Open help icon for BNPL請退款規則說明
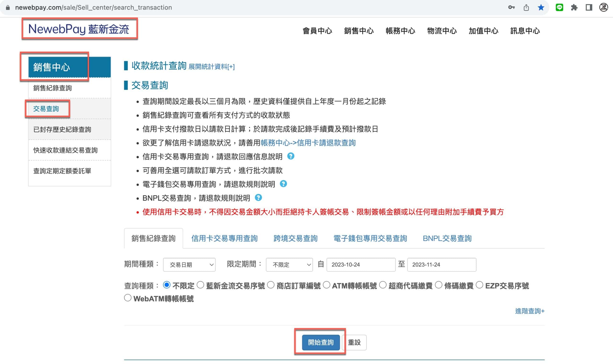 (x=258, y=198)
